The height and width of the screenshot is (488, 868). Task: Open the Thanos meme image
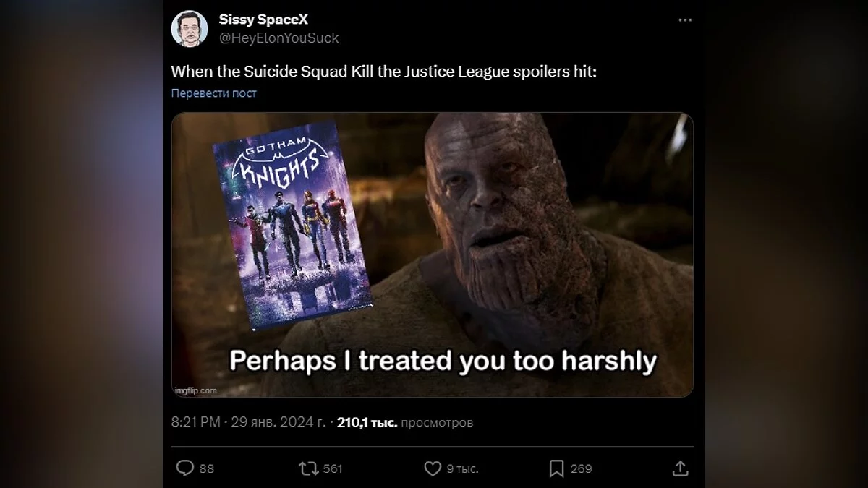pos(433,254)
